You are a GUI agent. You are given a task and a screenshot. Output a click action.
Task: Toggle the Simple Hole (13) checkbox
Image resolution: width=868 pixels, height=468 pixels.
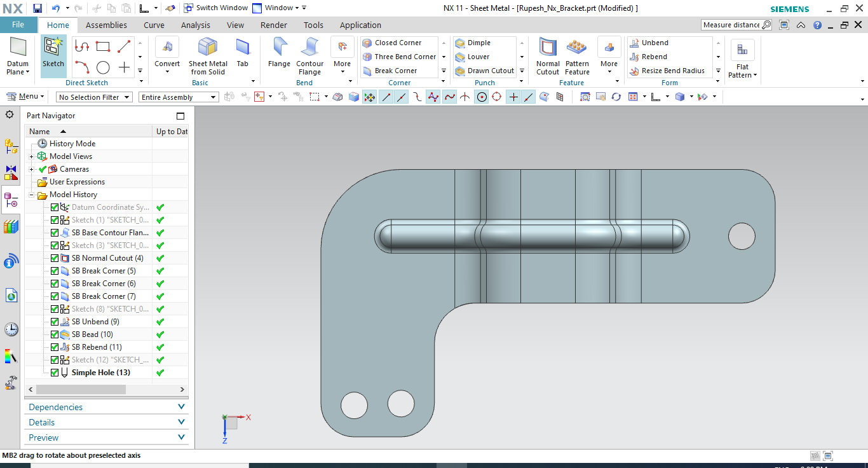click(x=54, y=372)
